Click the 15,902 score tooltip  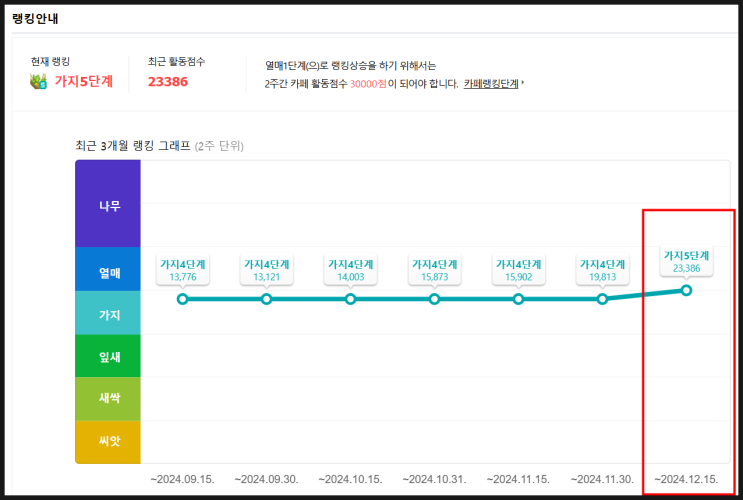pos(518,270)
